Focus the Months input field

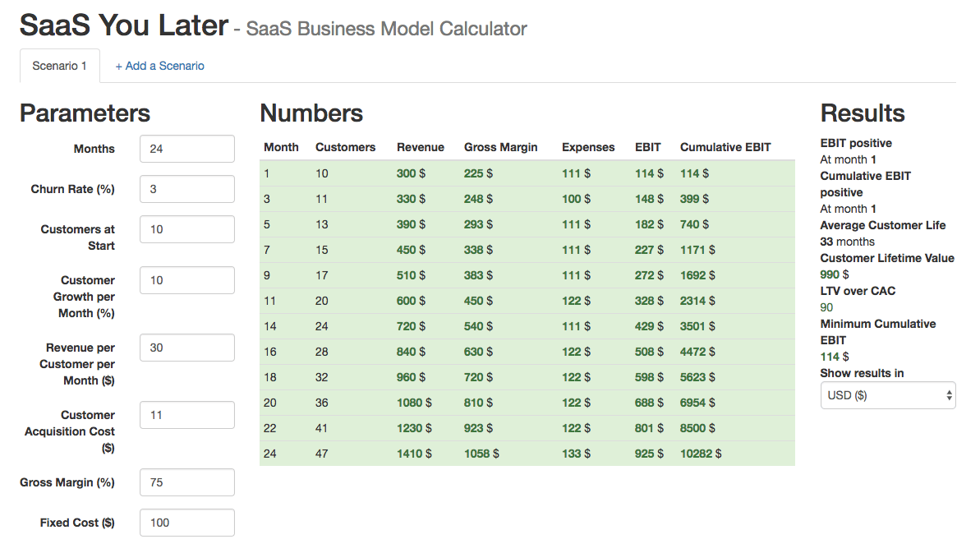tap(186, 149)
